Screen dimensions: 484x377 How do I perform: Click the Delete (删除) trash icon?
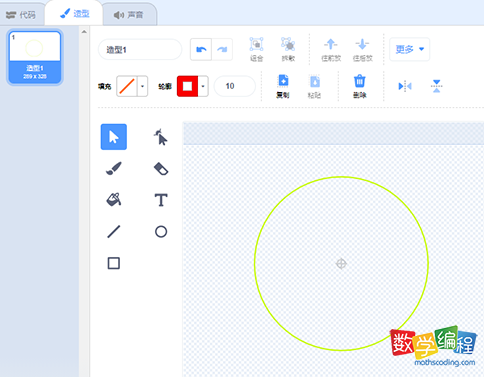tap(359, 86)
